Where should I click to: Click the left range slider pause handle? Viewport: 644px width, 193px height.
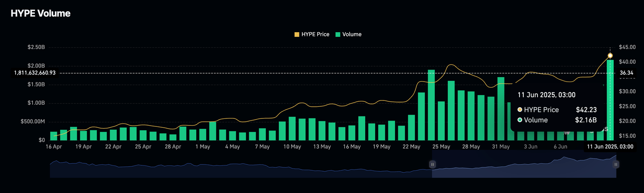432,165
